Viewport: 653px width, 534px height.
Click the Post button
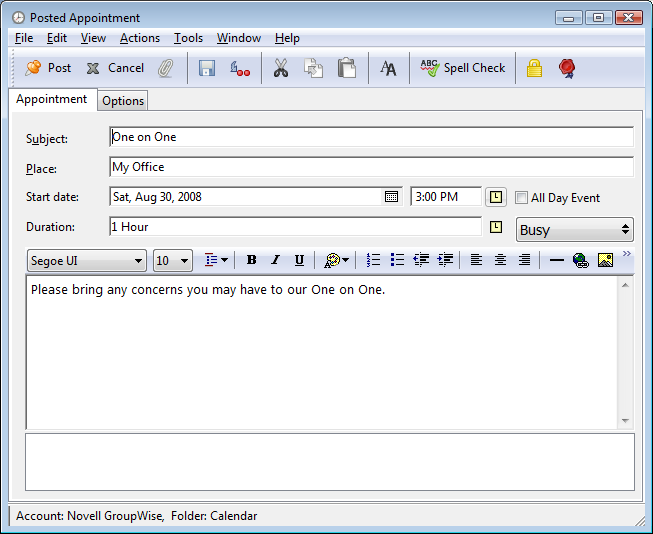[x=48, y=68]
